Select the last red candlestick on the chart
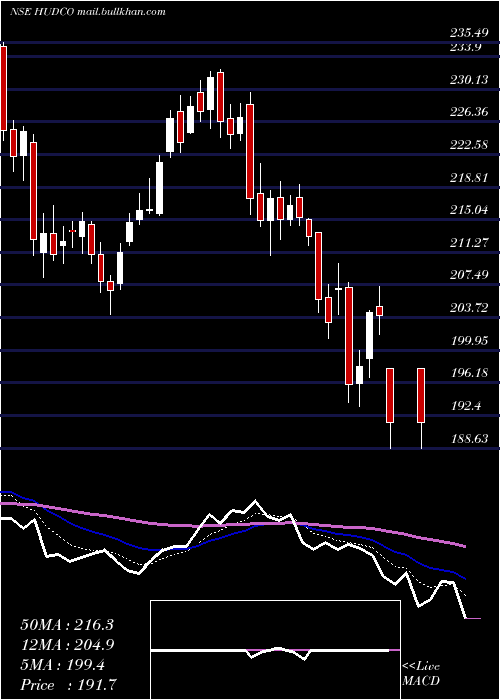 (421, 396)
